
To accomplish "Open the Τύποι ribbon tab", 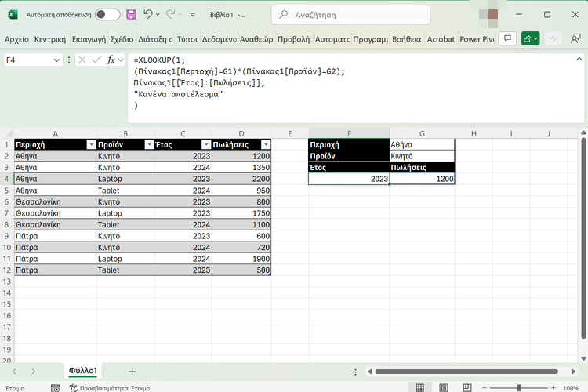I will (x=187, y=39).
